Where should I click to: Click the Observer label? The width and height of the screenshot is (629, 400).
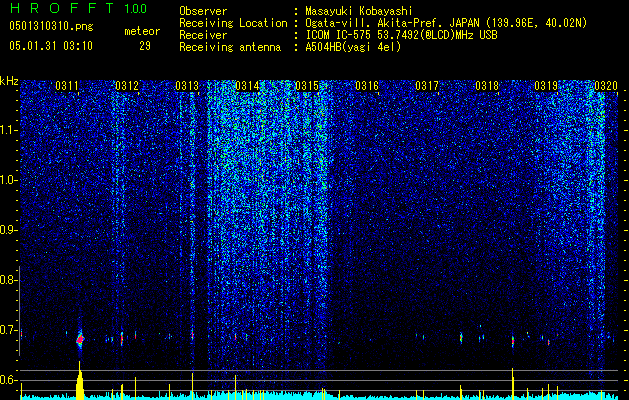tap(203, 12)
